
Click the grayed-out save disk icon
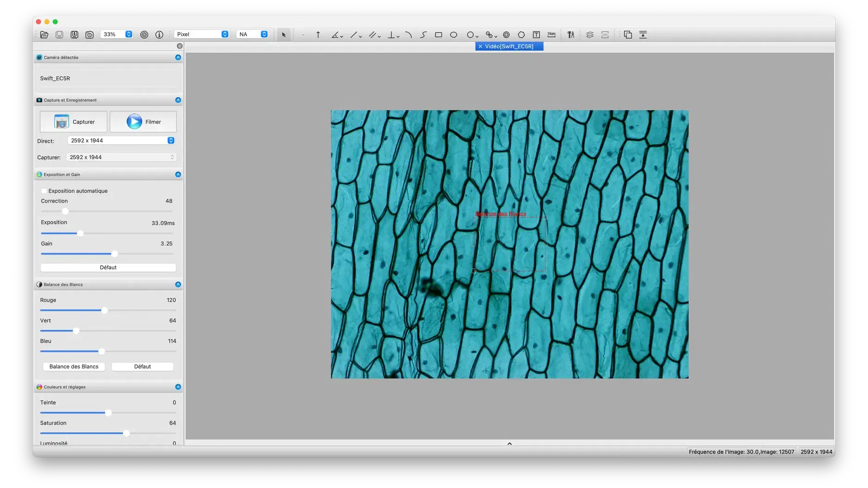(59, 35)
